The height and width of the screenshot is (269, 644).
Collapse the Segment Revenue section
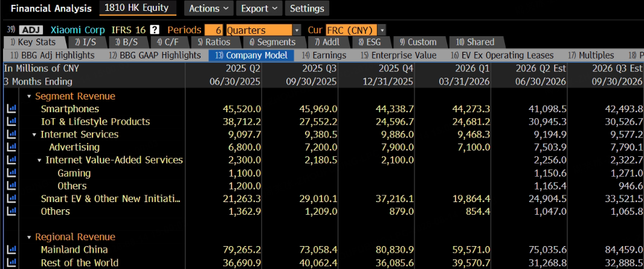pos(29,97)
